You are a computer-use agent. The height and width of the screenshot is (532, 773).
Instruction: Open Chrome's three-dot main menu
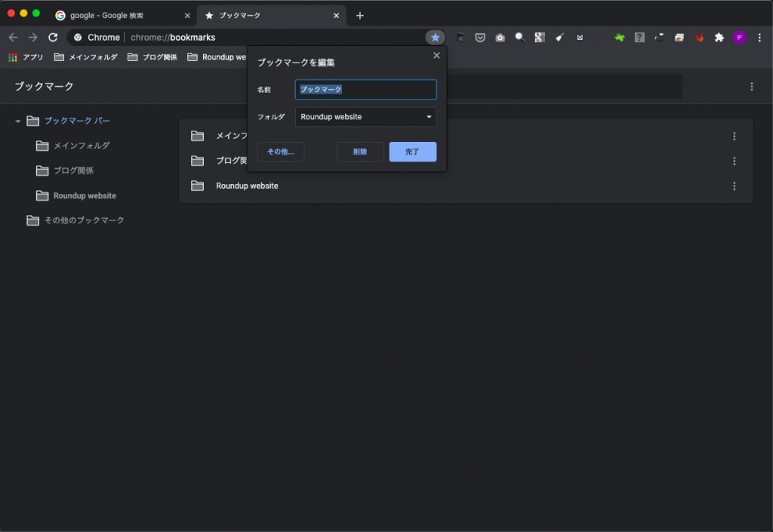point(759,38)
